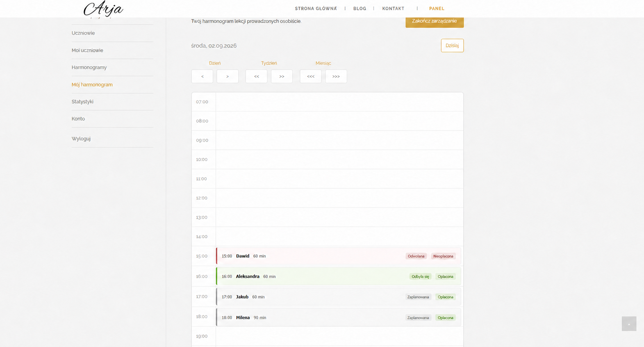The image size is (644, 347).
Task: Open Uczniowie in the sidebar
Action: coord(83,33)
